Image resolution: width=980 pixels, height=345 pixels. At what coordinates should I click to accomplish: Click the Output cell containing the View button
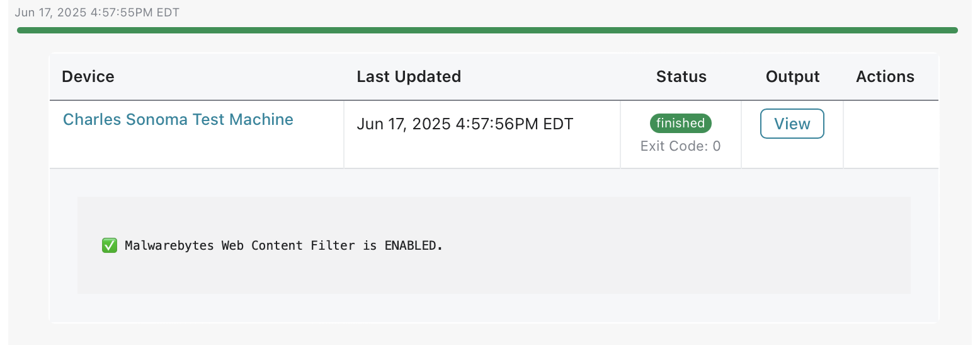point(792,134)
